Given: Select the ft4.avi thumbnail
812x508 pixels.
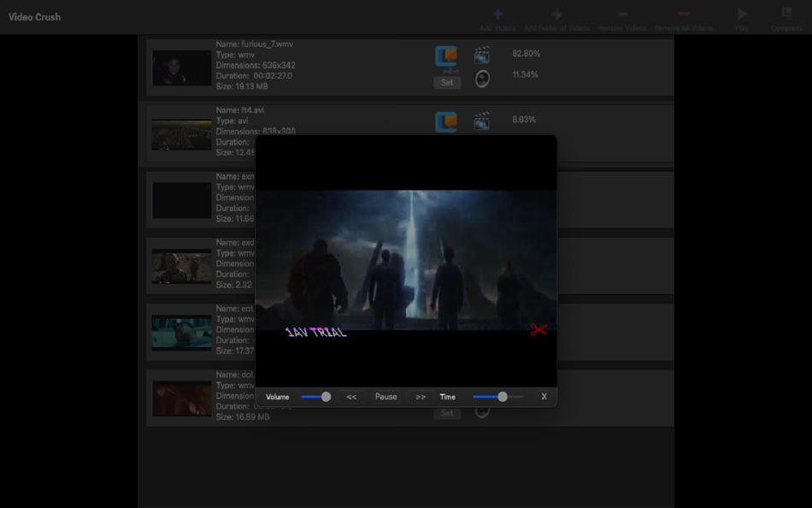Looking at the screenshot, I should point(182,134).
